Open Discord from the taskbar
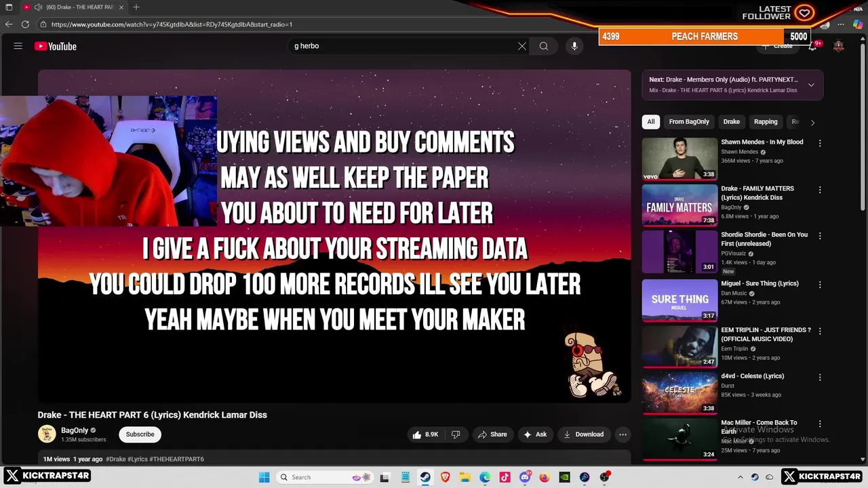This screenshot has width=868, height=488. (x=524, y=477)
